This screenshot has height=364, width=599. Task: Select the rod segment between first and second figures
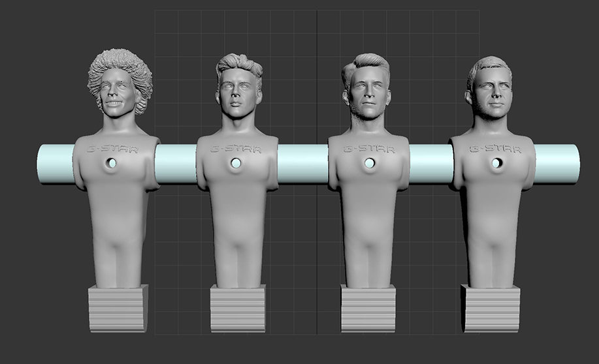pos(176,164)
